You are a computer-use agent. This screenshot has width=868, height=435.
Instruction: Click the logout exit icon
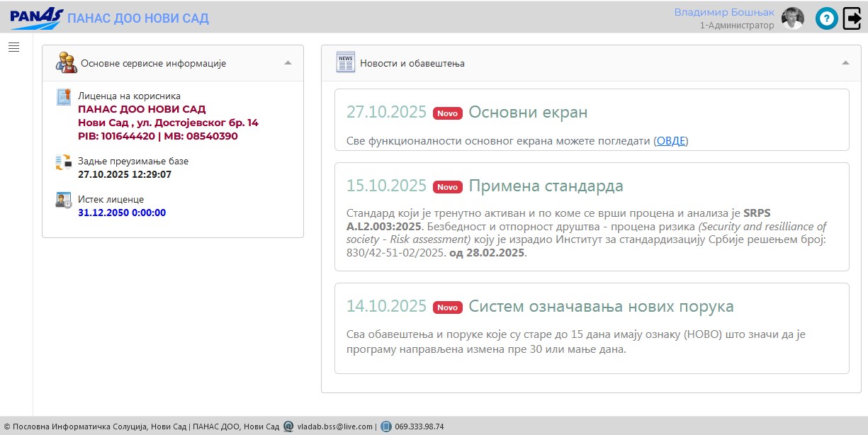point(852,18)
